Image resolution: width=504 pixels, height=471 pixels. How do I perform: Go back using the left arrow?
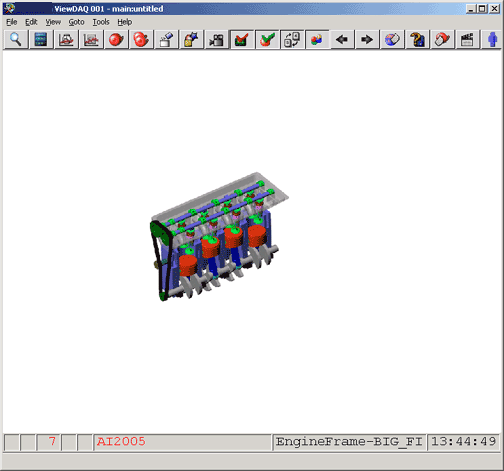click(342, 40)
